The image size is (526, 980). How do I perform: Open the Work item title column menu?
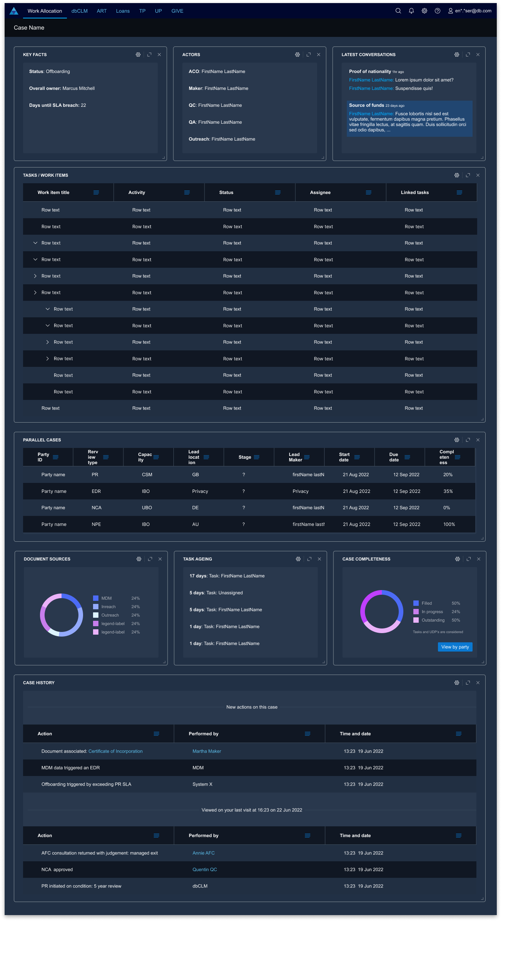(x=96, y=192)
